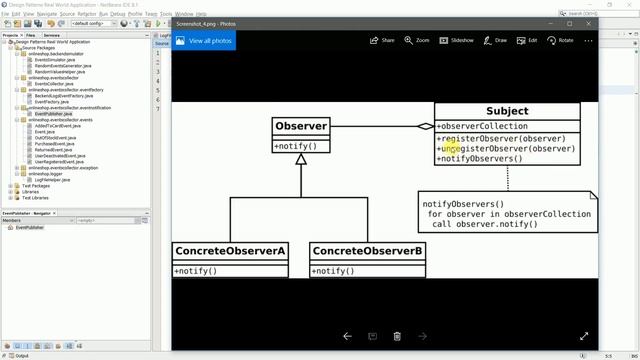Select EventPublisher.java in project tree
Screen dimensions: 640x360
coord(53,114)
